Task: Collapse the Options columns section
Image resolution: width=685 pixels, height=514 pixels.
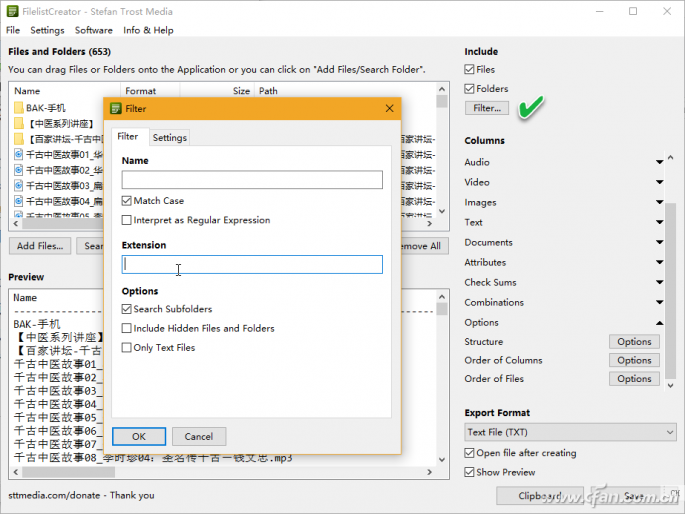Action: tap(660, 323)
